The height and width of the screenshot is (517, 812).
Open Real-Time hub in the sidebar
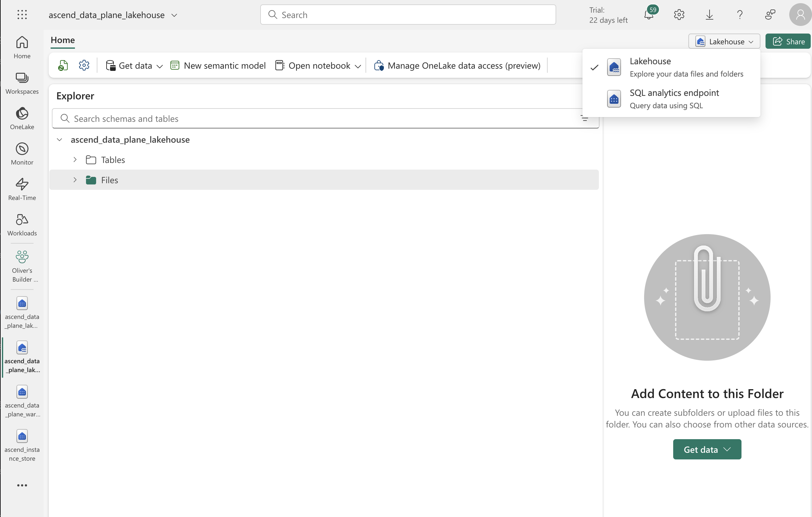(22, 189)
